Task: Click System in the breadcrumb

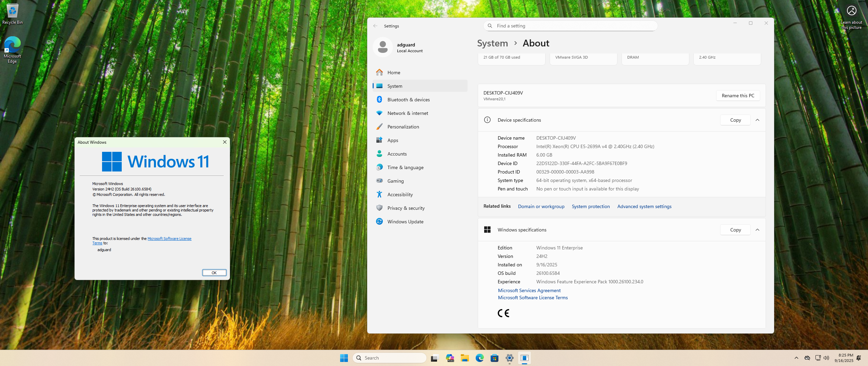Action: 492,43
